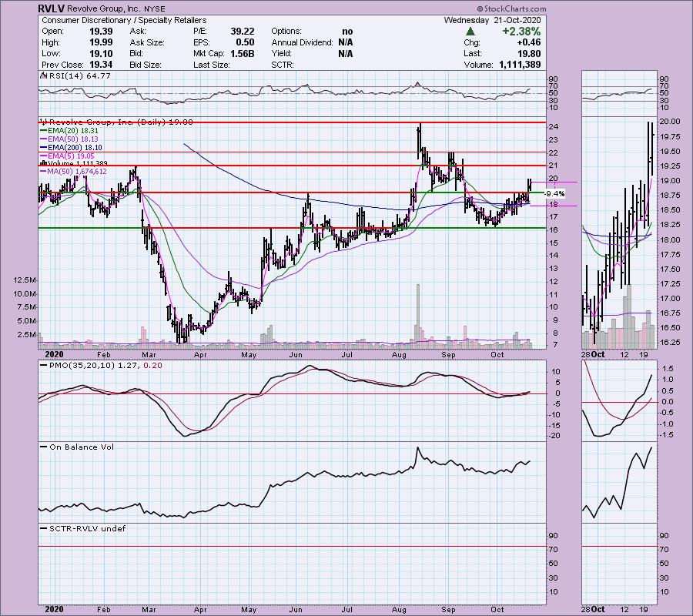Click the Options value 'no'
The height and width of the screenshot is (616, 693).
point(347,32)
